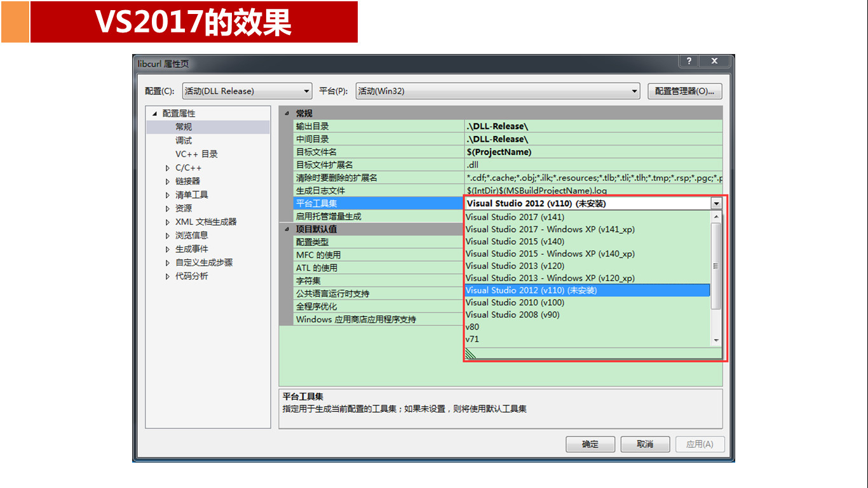Screen dimensions: 868x488
Task: Select the Windows 应用商店应用程序支持 property name
Action: 356,319
